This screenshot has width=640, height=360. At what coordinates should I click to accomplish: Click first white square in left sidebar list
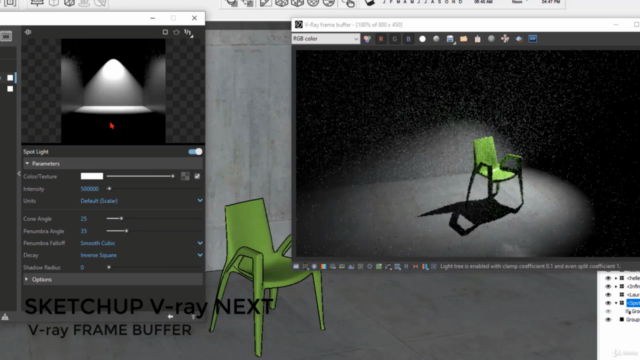(x=10, y=78)
